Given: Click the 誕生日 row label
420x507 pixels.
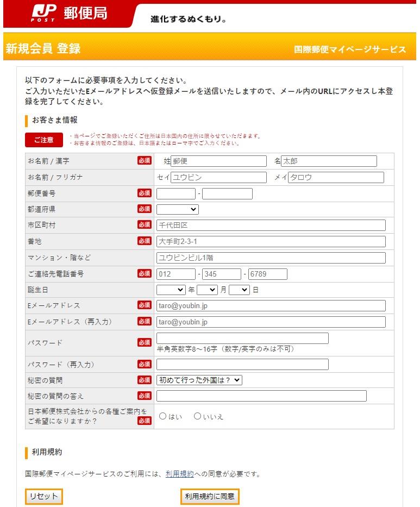Looking at the screenshot, I should click(x=38, y=290).
